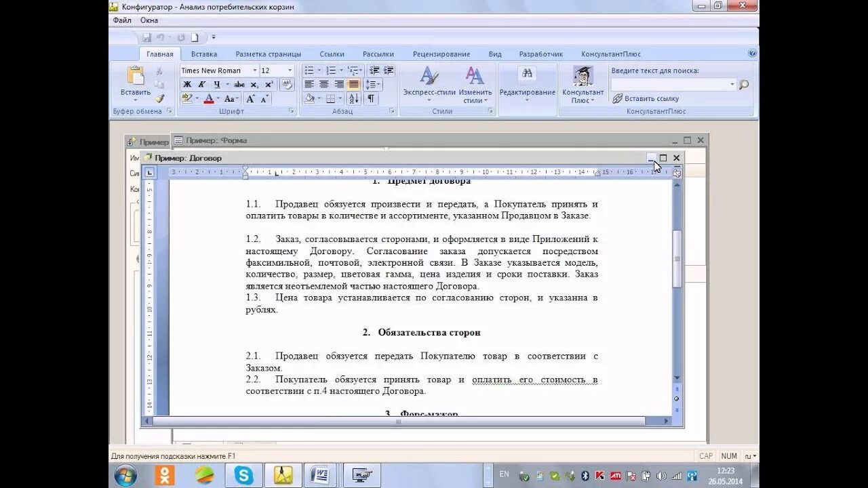Click the Undo arrow in the quick access toolbar

161,37
